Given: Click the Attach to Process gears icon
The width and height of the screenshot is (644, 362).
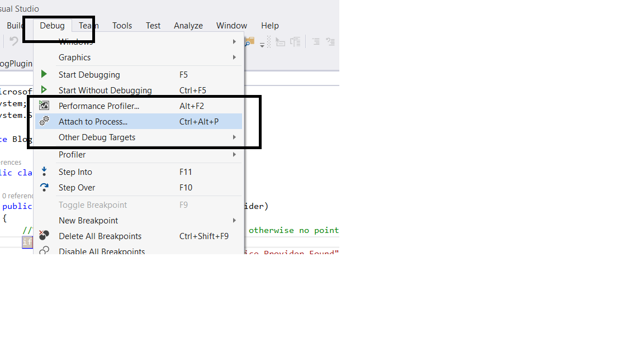Looking at the screenshot, I should pyautogui.click(x=44, y=121).
